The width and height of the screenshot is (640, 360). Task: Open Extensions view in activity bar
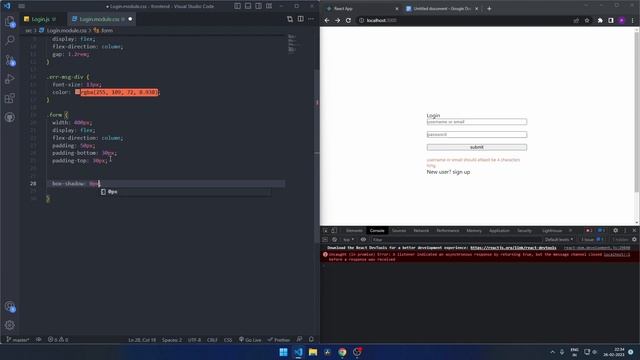click(10, 98)
